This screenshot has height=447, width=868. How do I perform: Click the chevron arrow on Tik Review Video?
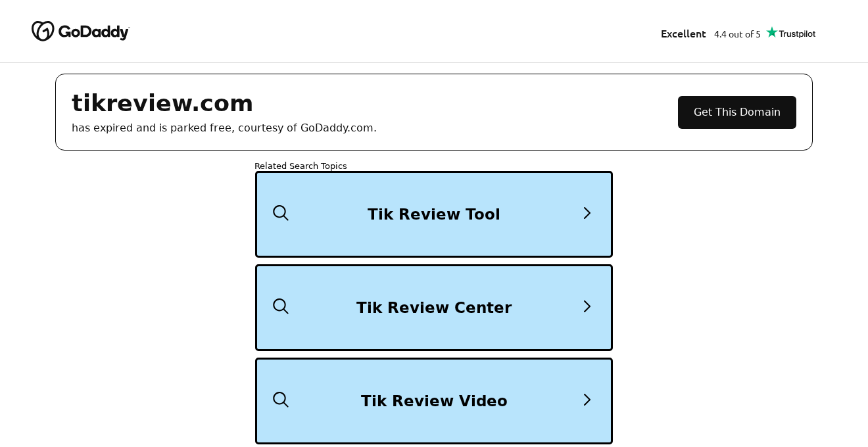[x=587, y=400]
